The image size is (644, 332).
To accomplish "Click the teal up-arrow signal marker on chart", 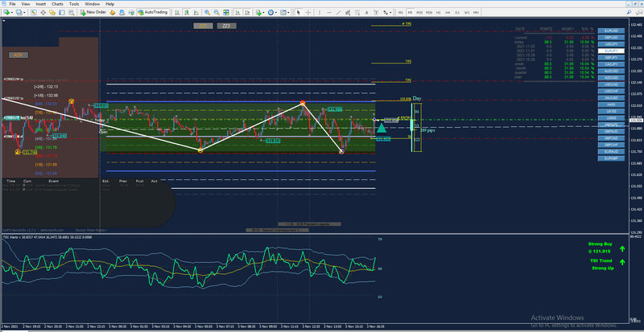I will pyautogui.click(x=381, y=127).
